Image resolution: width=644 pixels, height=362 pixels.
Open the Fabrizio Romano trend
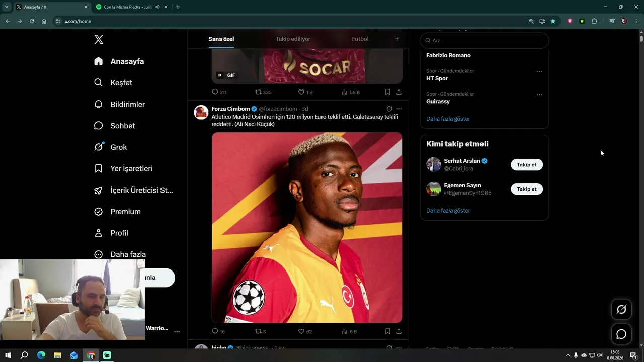point(448,55)
